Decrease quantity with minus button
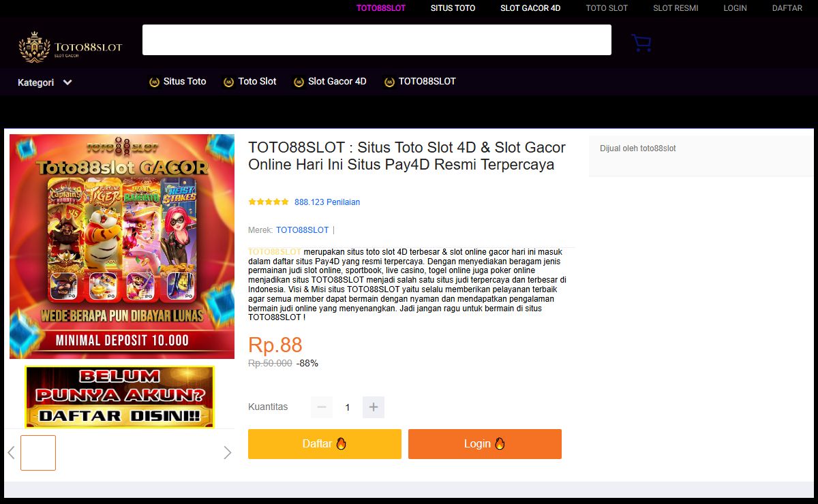Screen dimensions: 818x504 (x=322, y=407)
